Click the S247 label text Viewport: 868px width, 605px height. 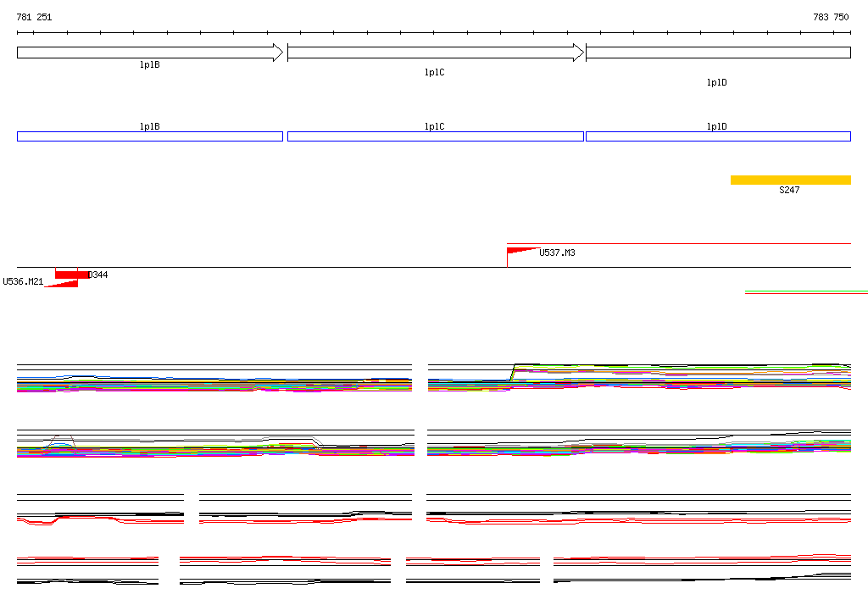click(x=789, y=190)
